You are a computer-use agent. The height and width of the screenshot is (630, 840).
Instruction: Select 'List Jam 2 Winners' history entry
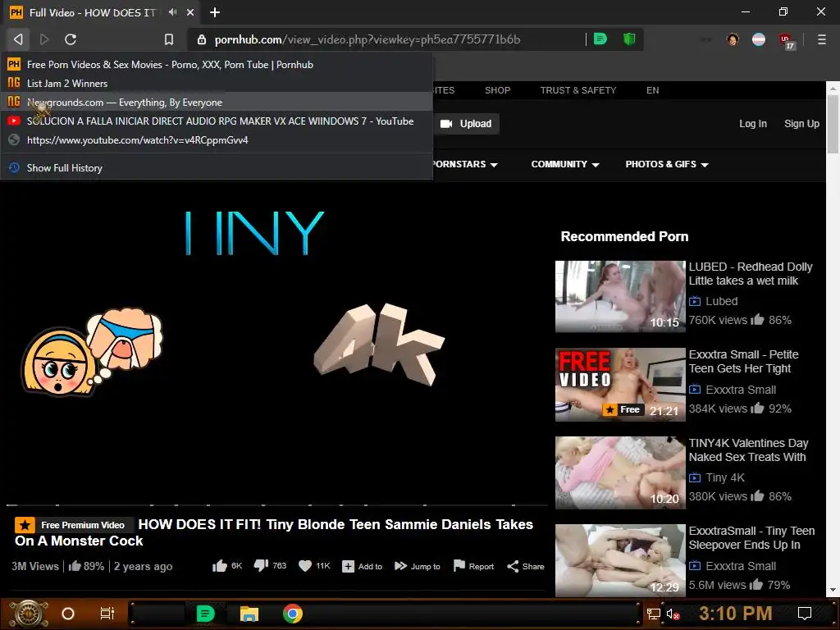[x=217, y=83]
